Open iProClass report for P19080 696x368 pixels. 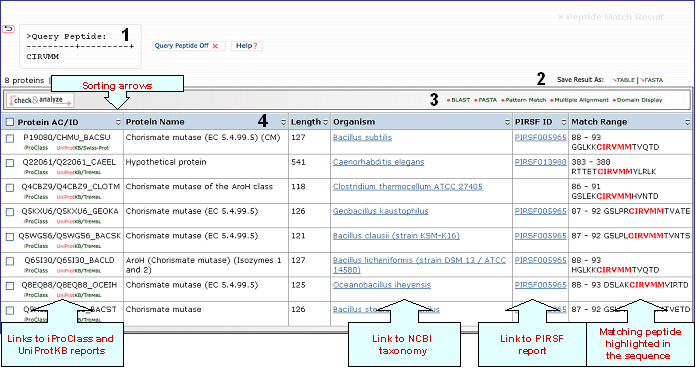point(36,148)
